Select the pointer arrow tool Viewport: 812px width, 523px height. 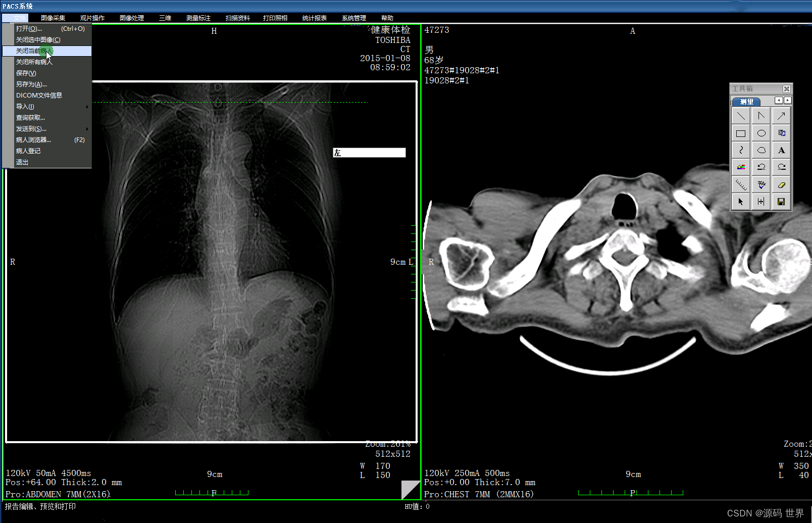click(x=741, y=202)
